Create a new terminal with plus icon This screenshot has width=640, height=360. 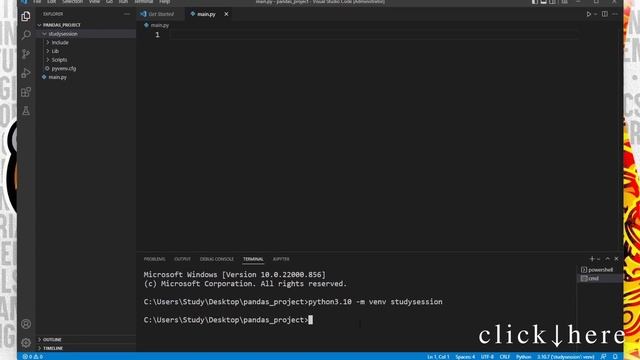point(591,259)
